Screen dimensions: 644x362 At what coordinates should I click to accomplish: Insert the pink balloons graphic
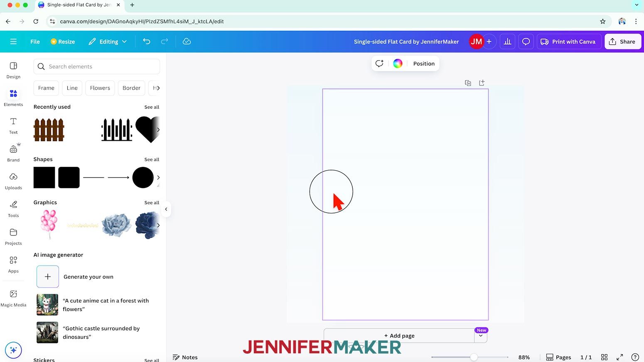coord(49,225)
